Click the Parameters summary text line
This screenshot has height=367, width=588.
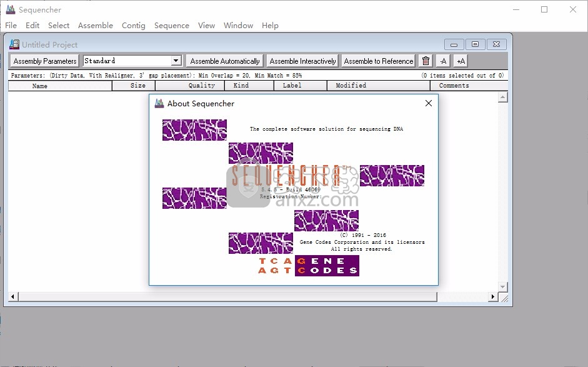(x=156, y=76)
